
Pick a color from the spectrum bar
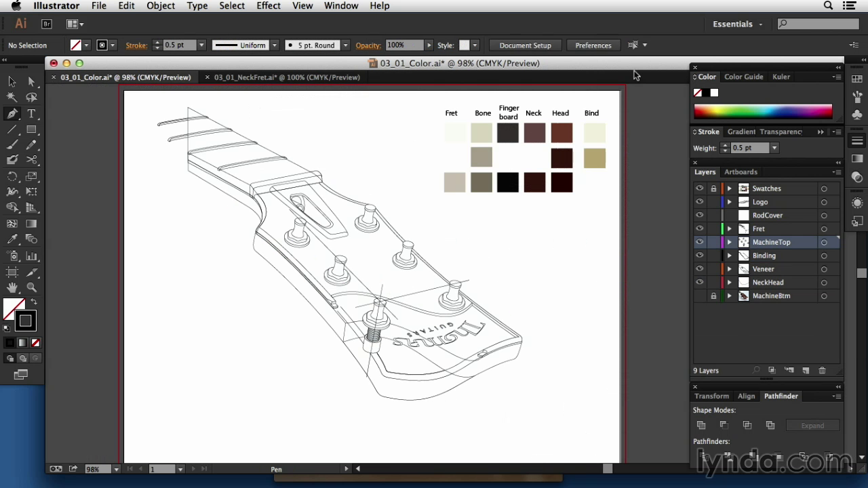pyautogui.click(x=762, y=112)
